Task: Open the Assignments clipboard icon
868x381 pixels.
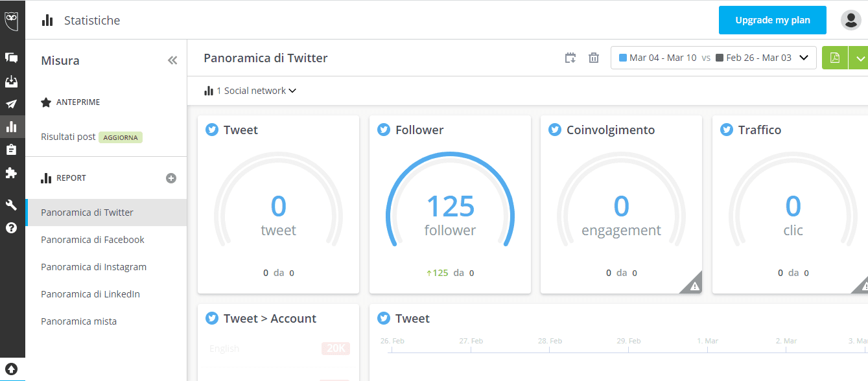Action: (11, 150)
